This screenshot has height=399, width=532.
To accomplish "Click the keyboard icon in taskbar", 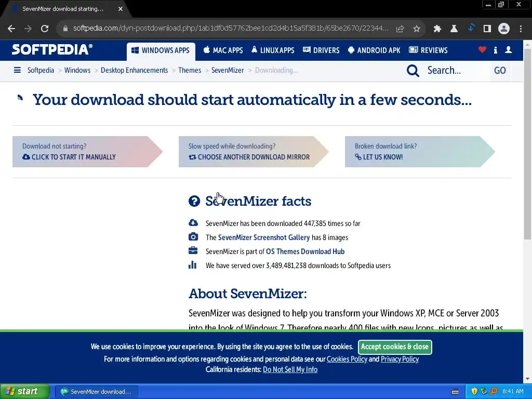I will (455, 392).
